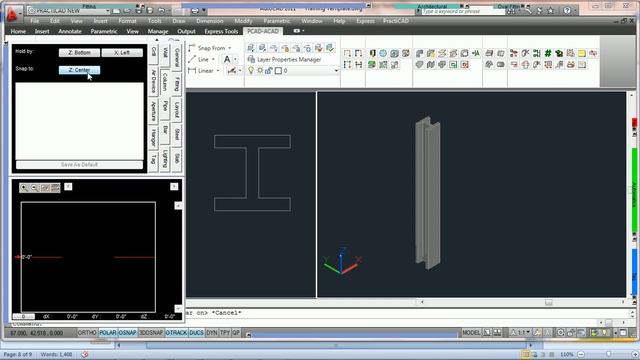Click the Save As Default button
Viewport: 640px width, 360px height.
tap(79, 165)
